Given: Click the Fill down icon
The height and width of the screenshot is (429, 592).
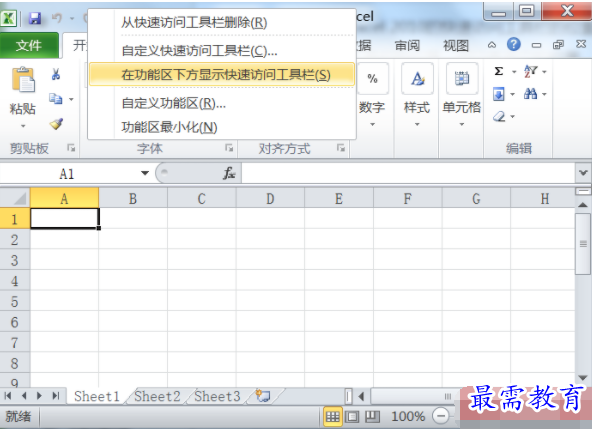Looking at the screenshot, I should pyautogui.click(x=499, y=94).
